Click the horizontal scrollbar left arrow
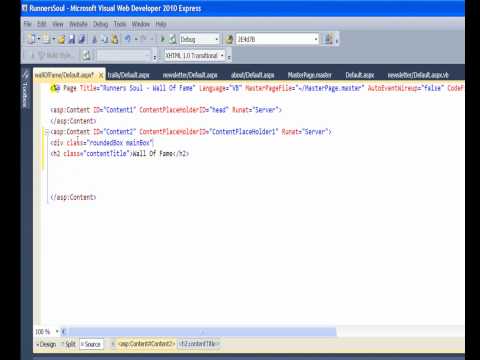This screenshot has width=480, height=360. 63,331
